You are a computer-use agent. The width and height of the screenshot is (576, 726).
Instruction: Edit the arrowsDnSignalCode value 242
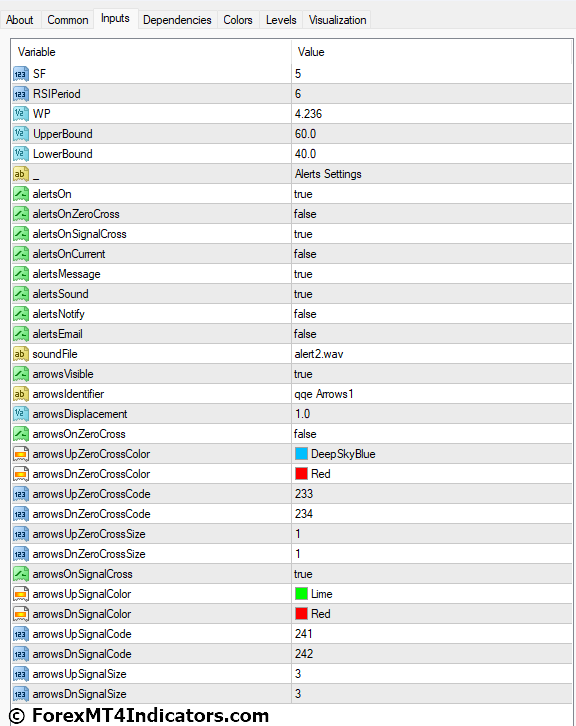(304, 654)
